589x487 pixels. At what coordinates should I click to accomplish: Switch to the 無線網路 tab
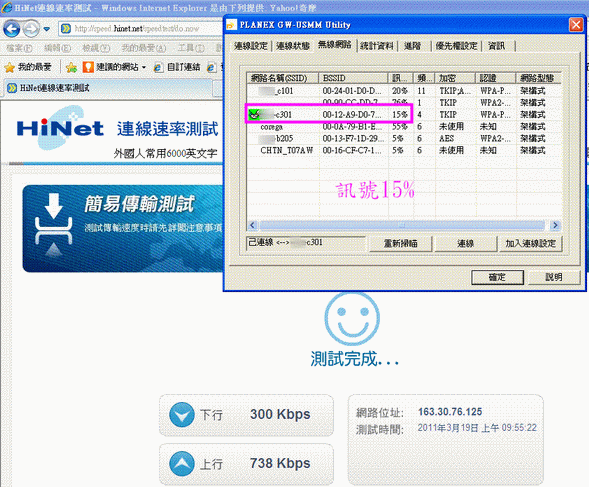(334, 45)
